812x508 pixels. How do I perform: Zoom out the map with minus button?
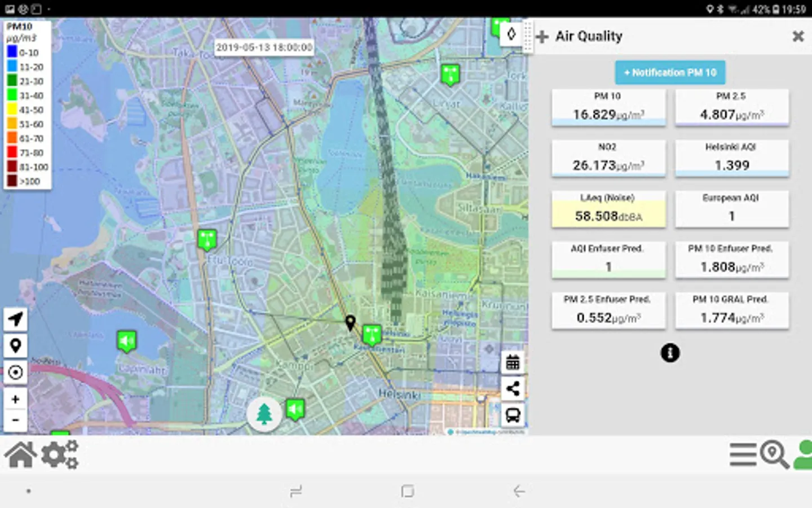point(15,420)
